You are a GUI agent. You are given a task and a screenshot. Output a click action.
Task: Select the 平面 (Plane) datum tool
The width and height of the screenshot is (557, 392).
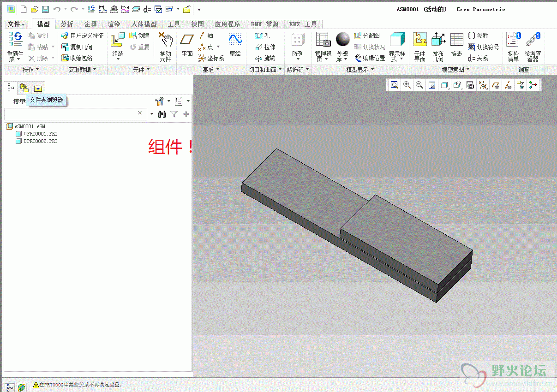[x=187, y=45]
